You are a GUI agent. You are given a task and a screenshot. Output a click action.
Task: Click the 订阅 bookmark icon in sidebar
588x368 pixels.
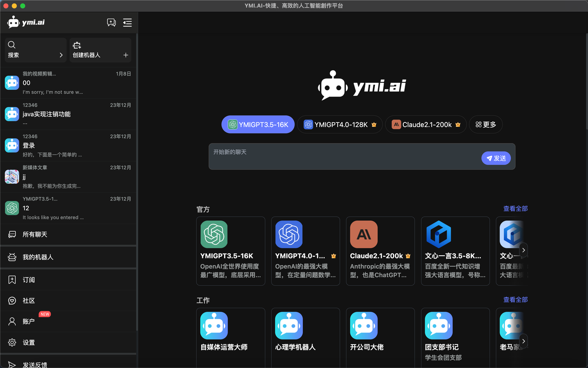point(11,280)
